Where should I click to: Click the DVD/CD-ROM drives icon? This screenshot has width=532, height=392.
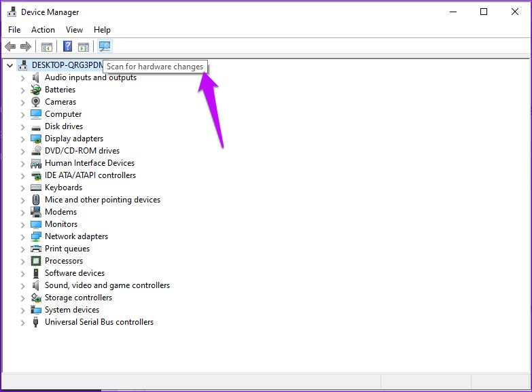(x=35, y=151)
